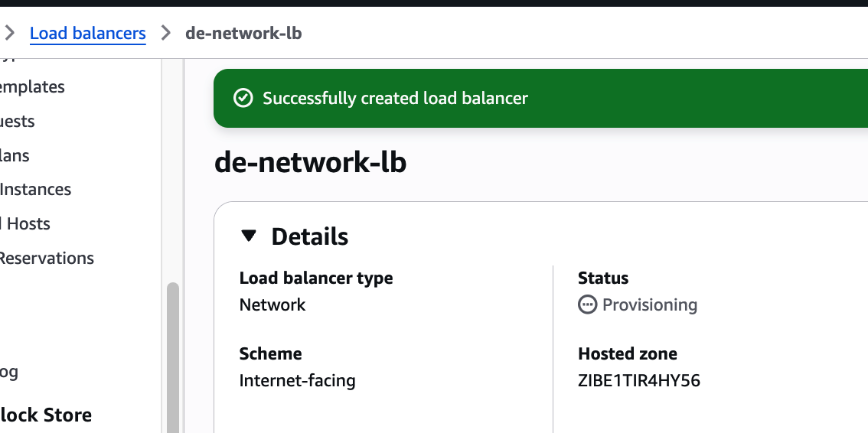This screenshot has height=433, width=868.
Task: Click the de-network-lb breadcrumb item
Action: click(x=243, y=33)
